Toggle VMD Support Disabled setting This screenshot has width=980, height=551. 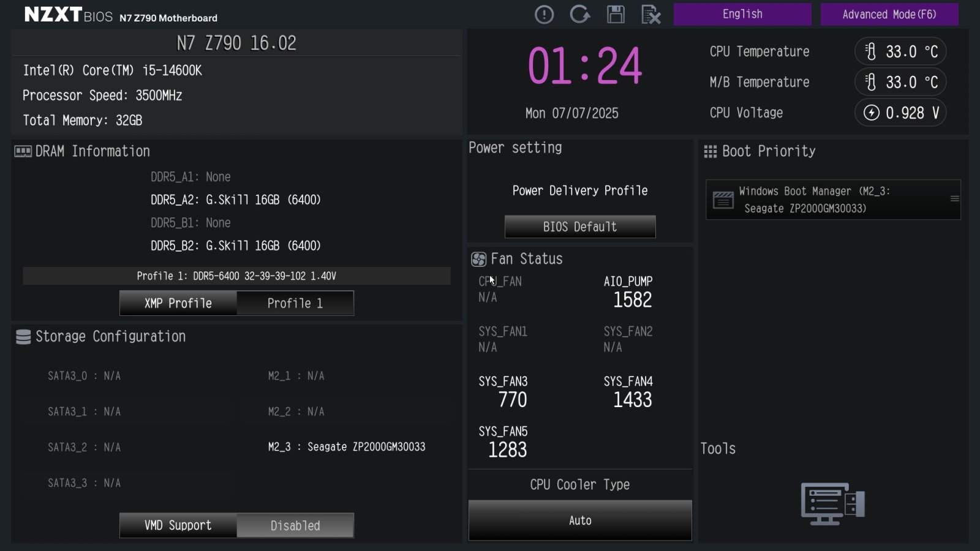(295, 525)
